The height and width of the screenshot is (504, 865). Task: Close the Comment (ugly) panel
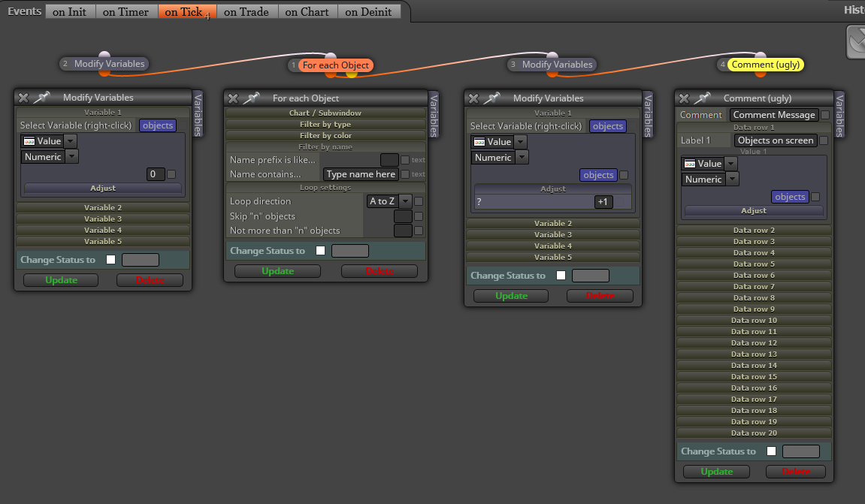coord(684,98)
